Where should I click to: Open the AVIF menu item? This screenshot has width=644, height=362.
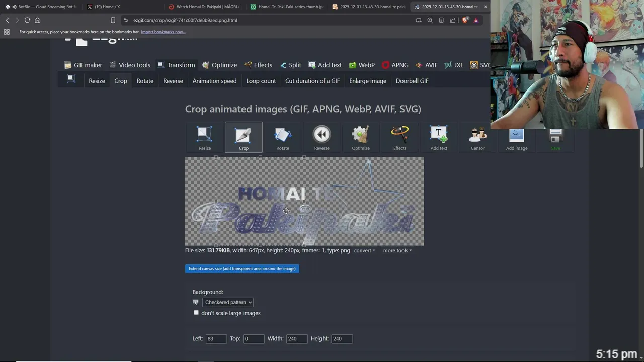(x=426, y=65)
